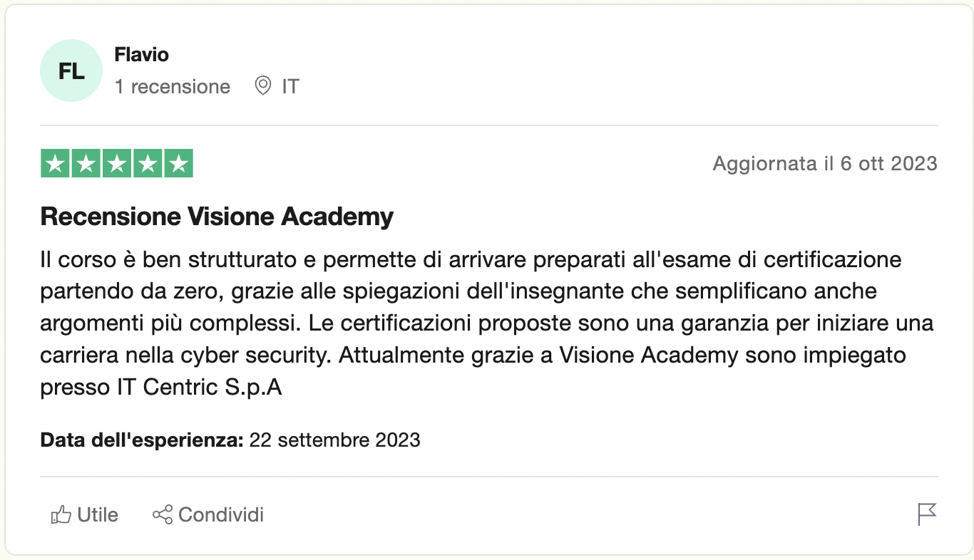
Task: Click the "1 recensione" count
Action: coord(173,87)
